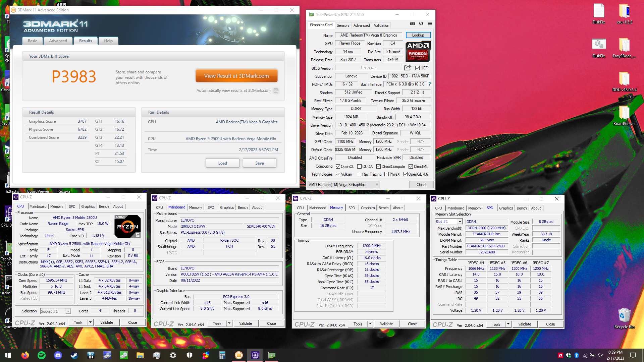Click the Bus Interface question mark icon
Viewport: 644px width, 362px height.
pos(430,84)
